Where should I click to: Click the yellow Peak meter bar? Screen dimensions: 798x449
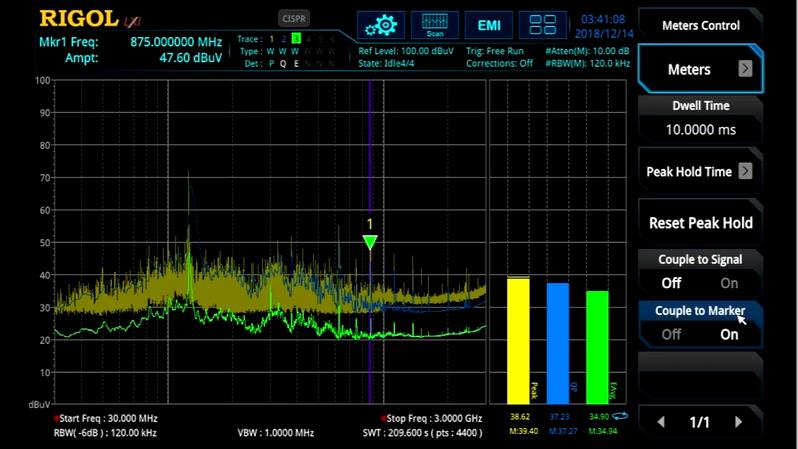518,340
